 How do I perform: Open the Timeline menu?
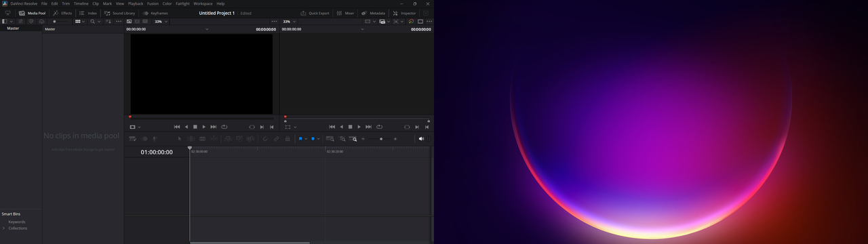[x=81, y=3]
